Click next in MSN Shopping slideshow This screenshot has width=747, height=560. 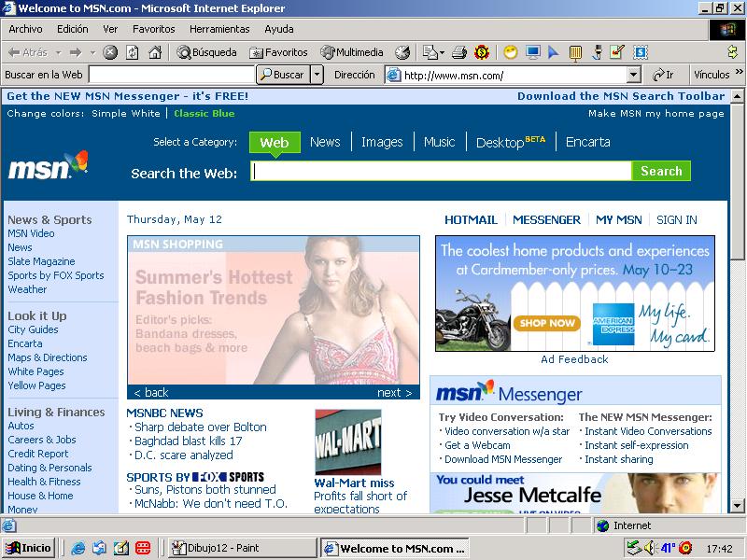pos(394,392)
